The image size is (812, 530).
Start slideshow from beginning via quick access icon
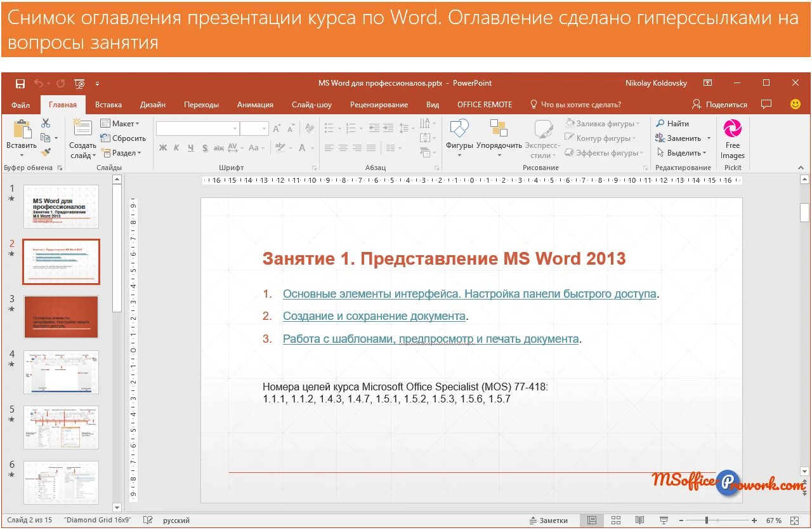click(x=80, y=83)
